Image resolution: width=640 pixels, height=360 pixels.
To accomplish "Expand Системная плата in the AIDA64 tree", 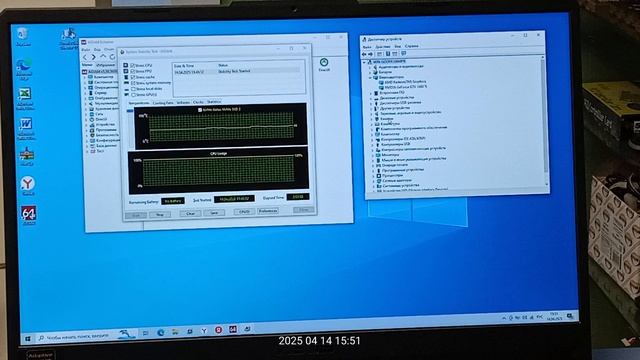I will coord(86,82).
